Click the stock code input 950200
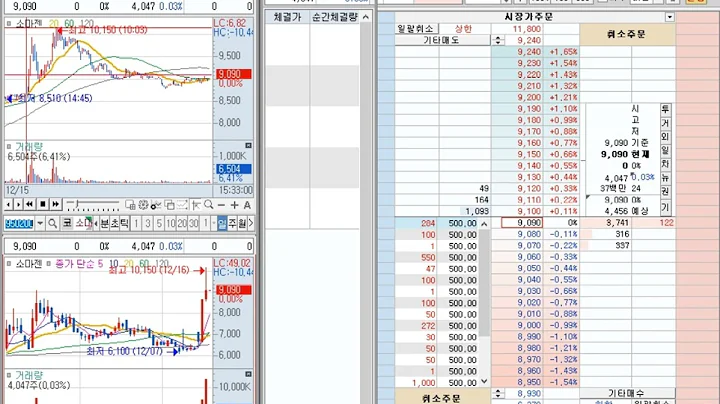This screenshot has height=404, width=720. 19,224
